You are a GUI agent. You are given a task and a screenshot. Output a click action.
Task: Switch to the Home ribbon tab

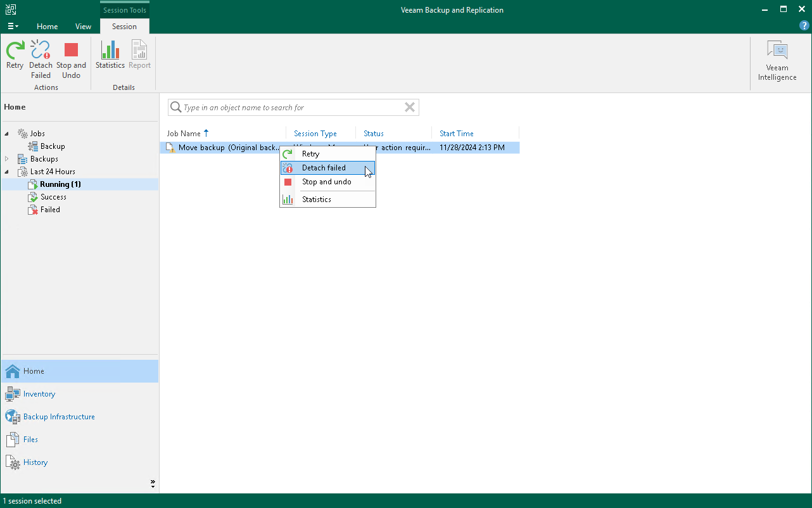(x=48, y=27)
